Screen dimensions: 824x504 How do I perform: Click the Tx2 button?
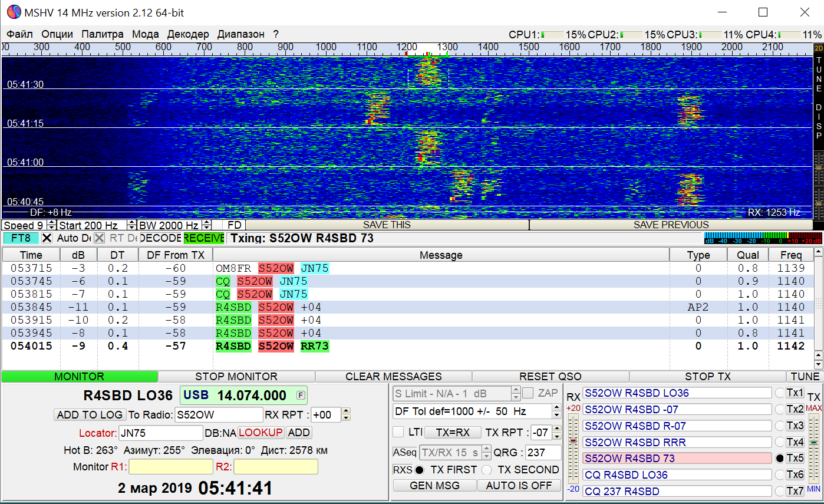(795, 409)
